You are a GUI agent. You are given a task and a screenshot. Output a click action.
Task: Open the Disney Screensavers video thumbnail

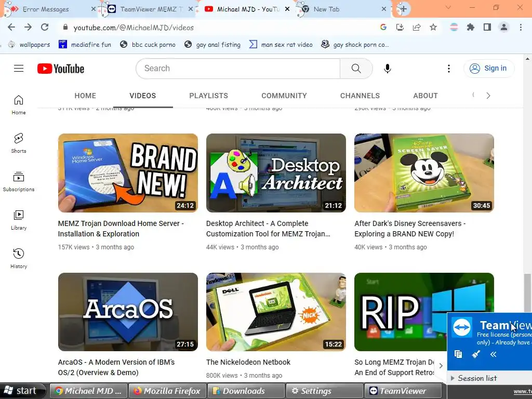(424, 173)
